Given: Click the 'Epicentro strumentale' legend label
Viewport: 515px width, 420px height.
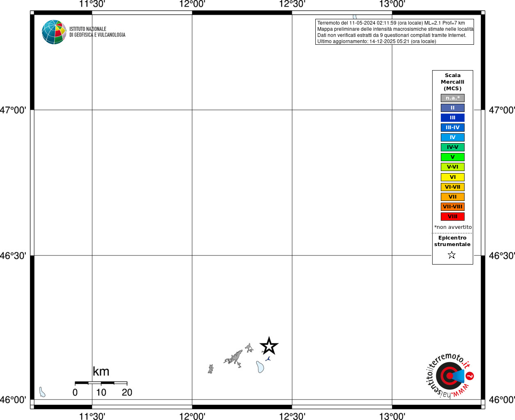Looking at the screenshot, I should (x=452, y=241).
